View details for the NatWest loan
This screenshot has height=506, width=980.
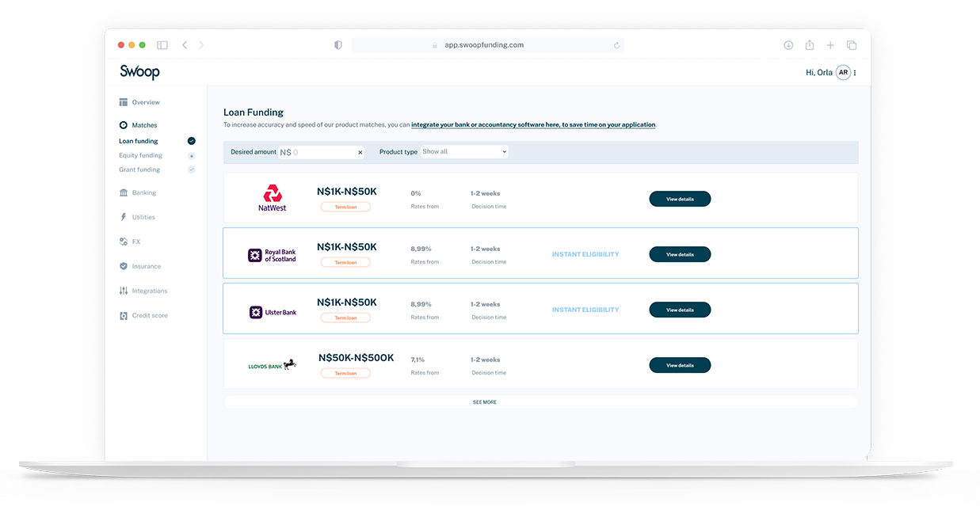click(680, 199)
